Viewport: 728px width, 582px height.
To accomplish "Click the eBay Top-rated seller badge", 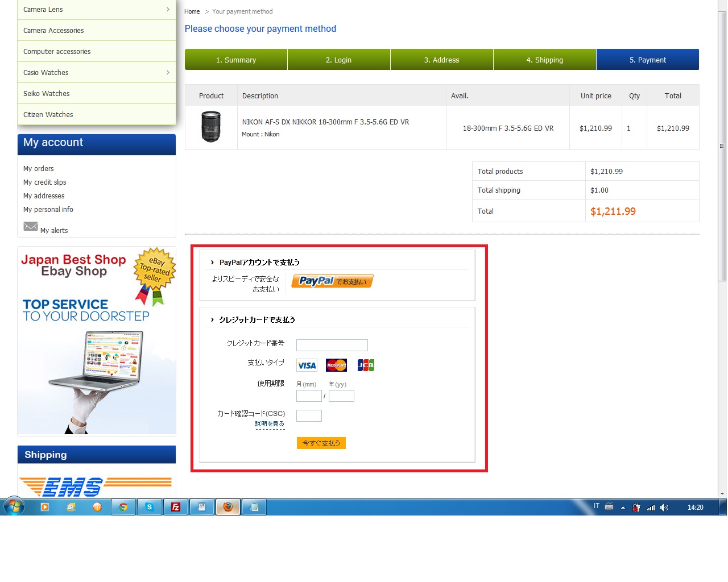I will 155,275.
